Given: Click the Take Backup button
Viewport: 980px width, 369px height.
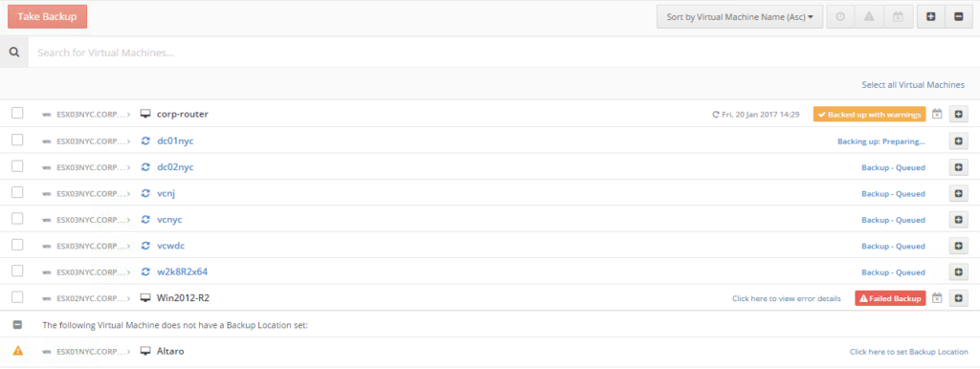Looking at the screenshot, I should pyautogui.click(x=48, y=17).
